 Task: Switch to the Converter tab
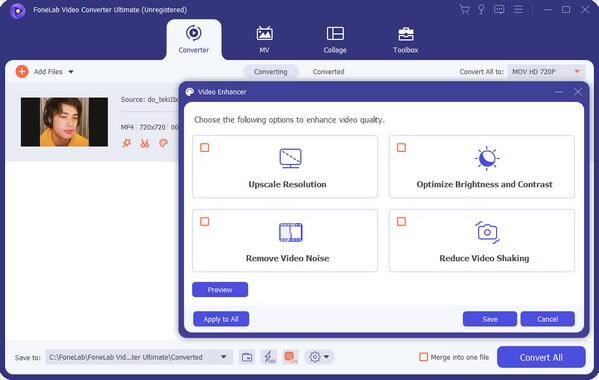194,40
